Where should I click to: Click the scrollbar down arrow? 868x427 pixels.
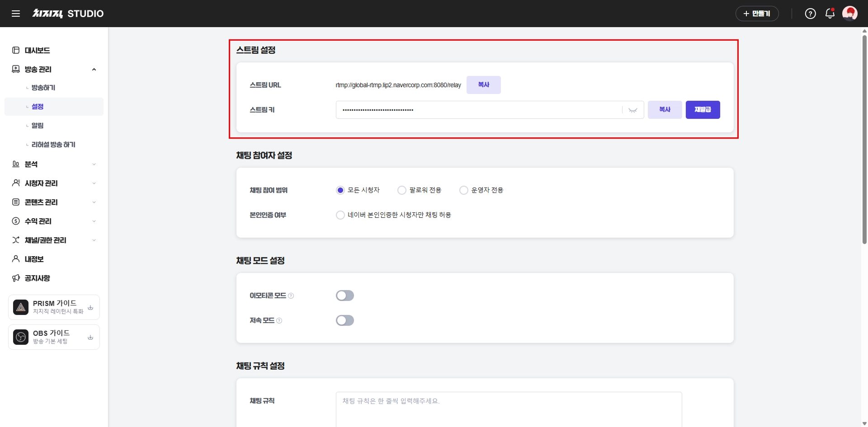pos(864,423)
